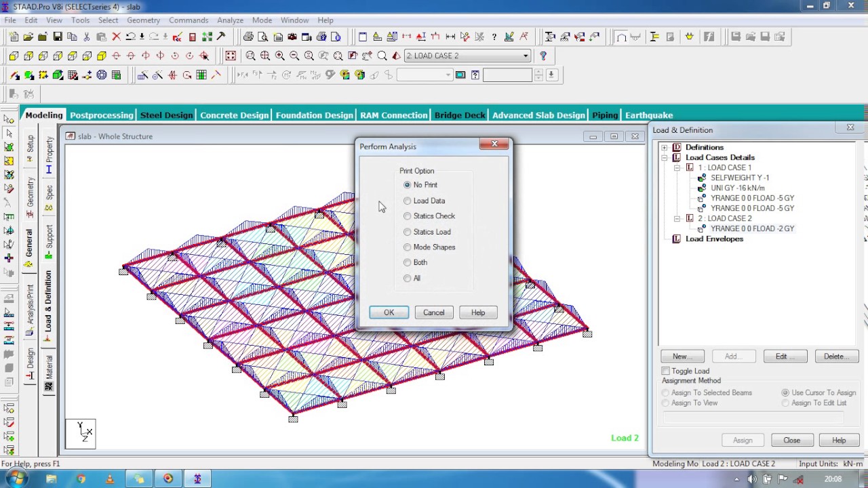Click Cancel in Perform Analysis dialog
Viewport: 868px width, 488px height.
coord(433,312)
